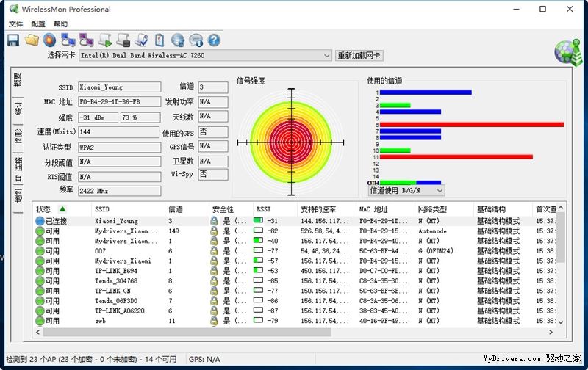This screenshot has width=588, height=370.
Task: Open the 文件 menu
Action: (x=15, y=24)
